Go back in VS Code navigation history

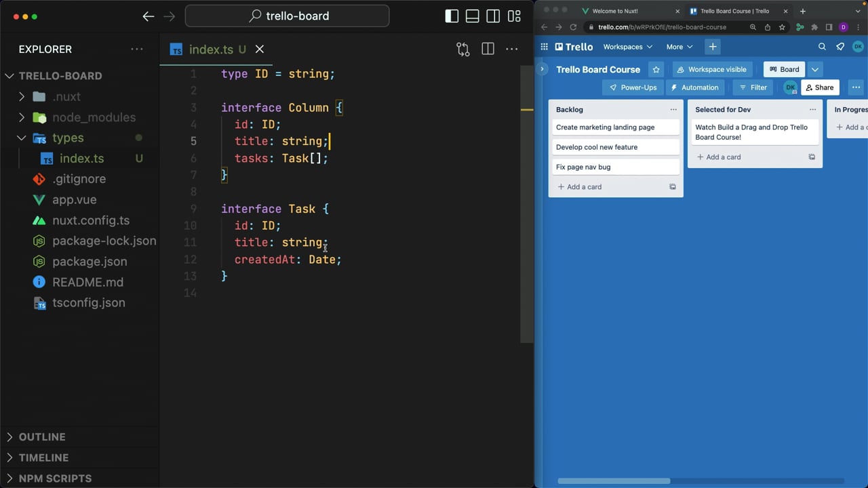149,16
